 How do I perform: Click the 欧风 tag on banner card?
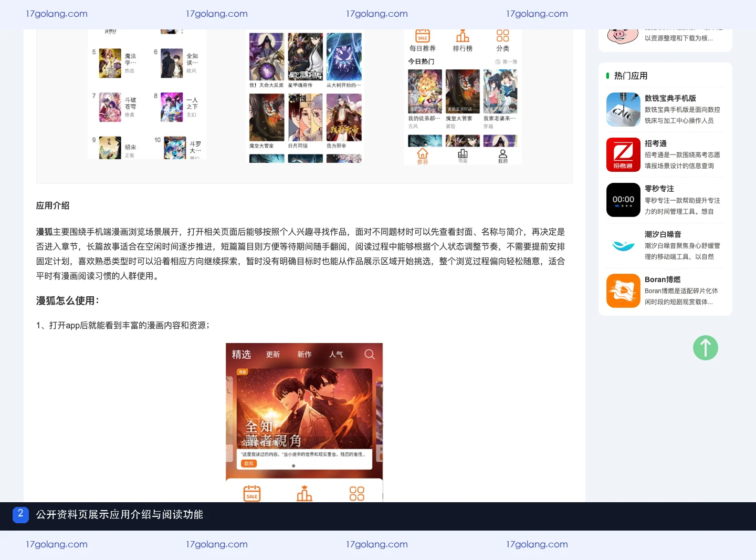(249, 463)
